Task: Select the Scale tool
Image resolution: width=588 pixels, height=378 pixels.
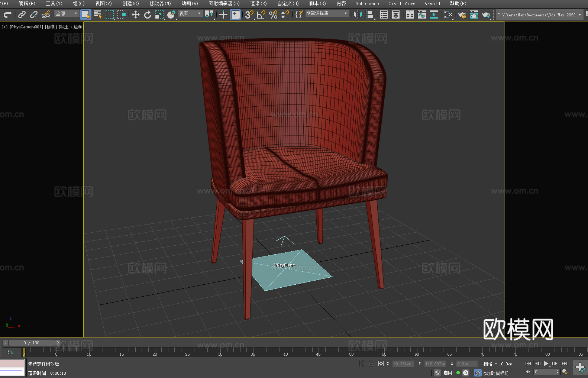Action: pos(159,14)
